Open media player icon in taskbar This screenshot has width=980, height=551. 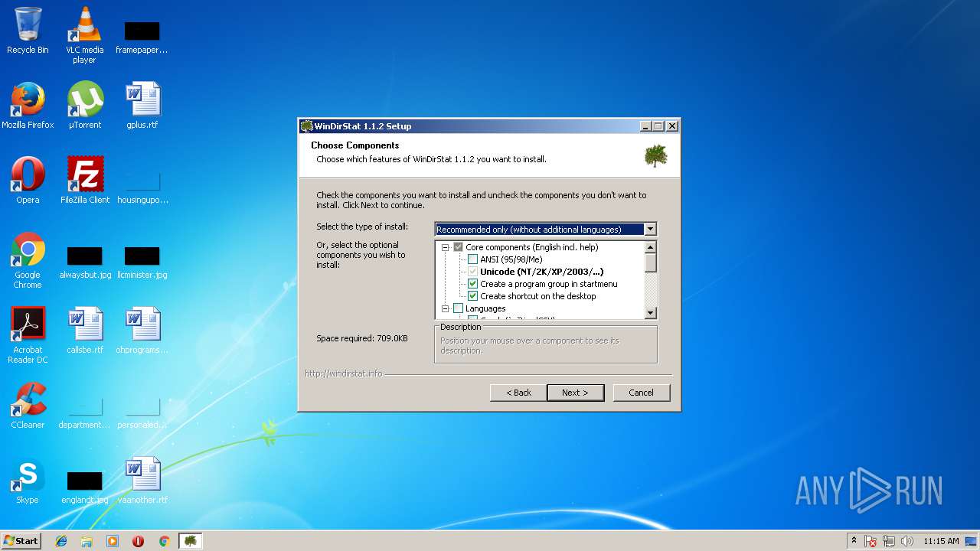(113, 541)
